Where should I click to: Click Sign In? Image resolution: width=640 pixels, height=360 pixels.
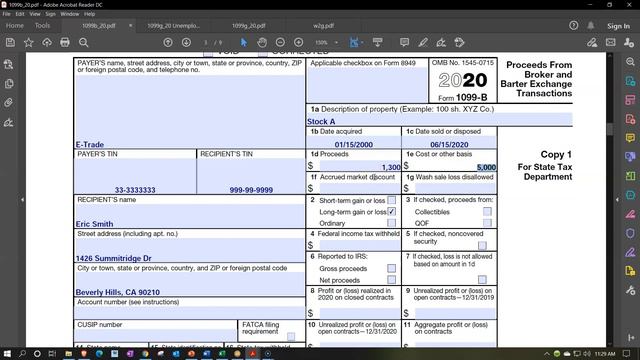618,26
